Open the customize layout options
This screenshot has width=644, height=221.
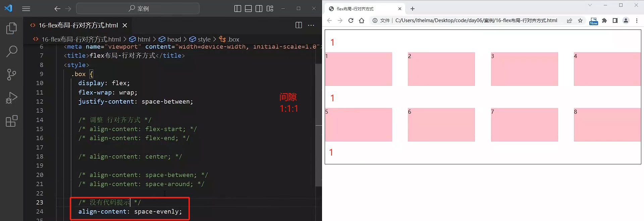tap(270, 9)
